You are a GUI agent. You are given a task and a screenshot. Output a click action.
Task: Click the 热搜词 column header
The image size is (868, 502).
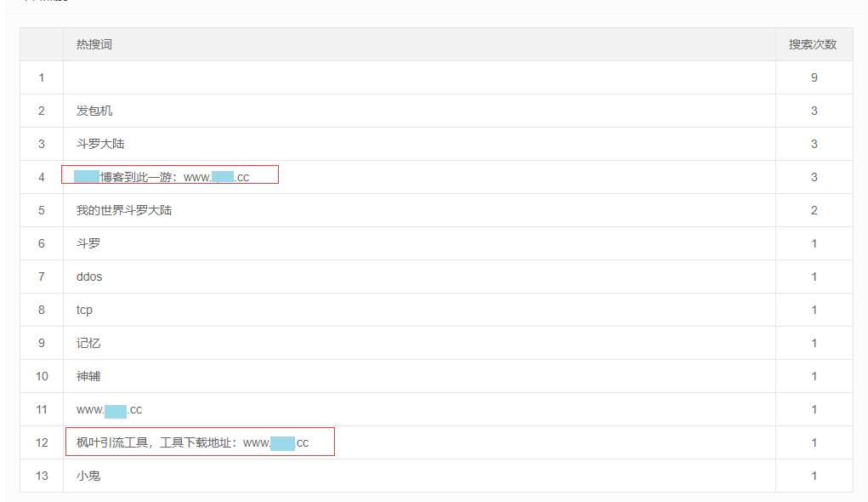pos(94,44)
